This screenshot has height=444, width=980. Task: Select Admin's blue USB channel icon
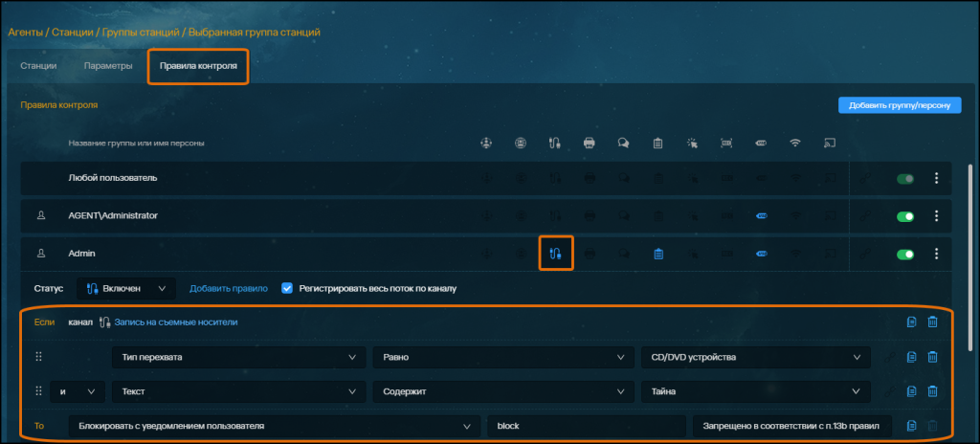point(761,254)
